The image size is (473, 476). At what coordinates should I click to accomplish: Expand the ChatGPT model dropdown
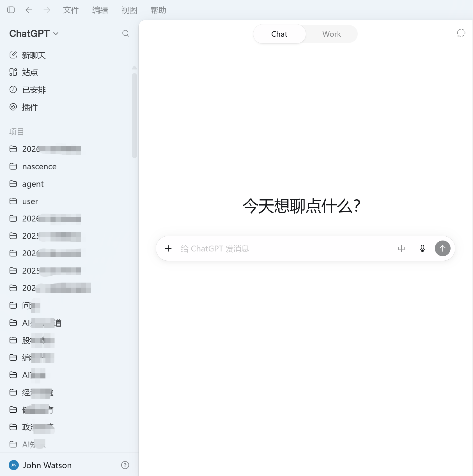click(34, 34)
